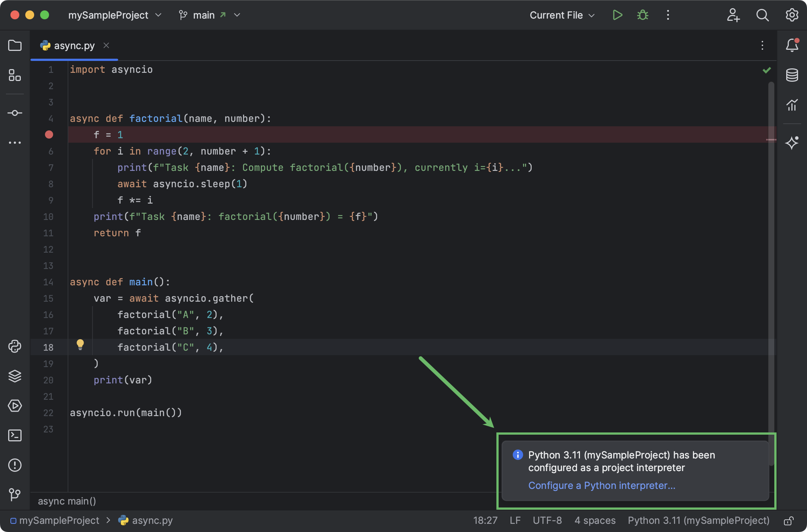Open the Services tool window
The image size is (807, 532).
(15, 406)
